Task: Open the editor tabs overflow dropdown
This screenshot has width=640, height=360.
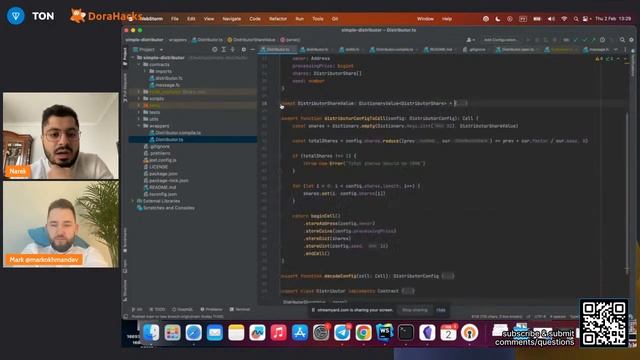Action: [616, 49]
